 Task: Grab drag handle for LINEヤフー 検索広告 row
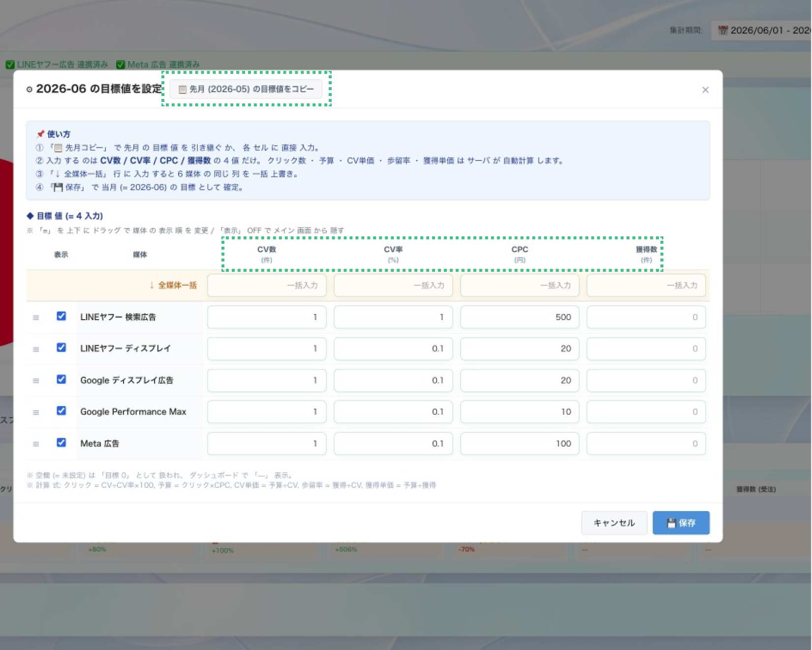(x=36, y=318)
